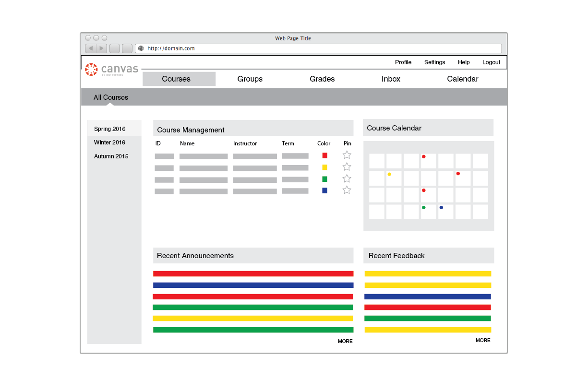Open the blue announcement bar
This screenshot has height=380, width=588.
coord(253,285)
